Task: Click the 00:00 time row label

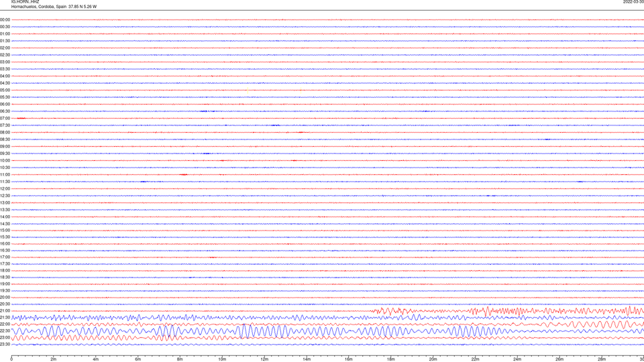Action: [5, 19]
